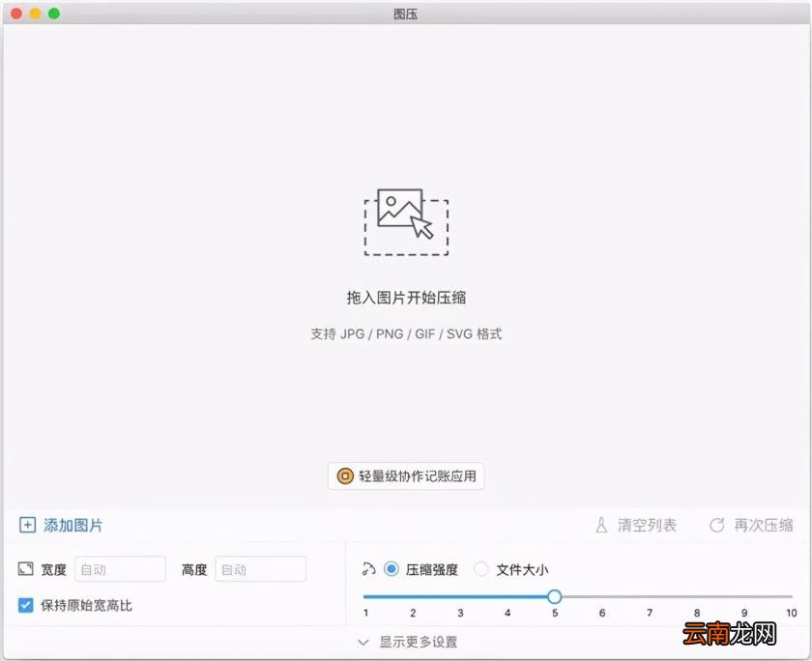Click the coin icon in the promo button
The image size is (812, 661).
click(x=345, y=475)
